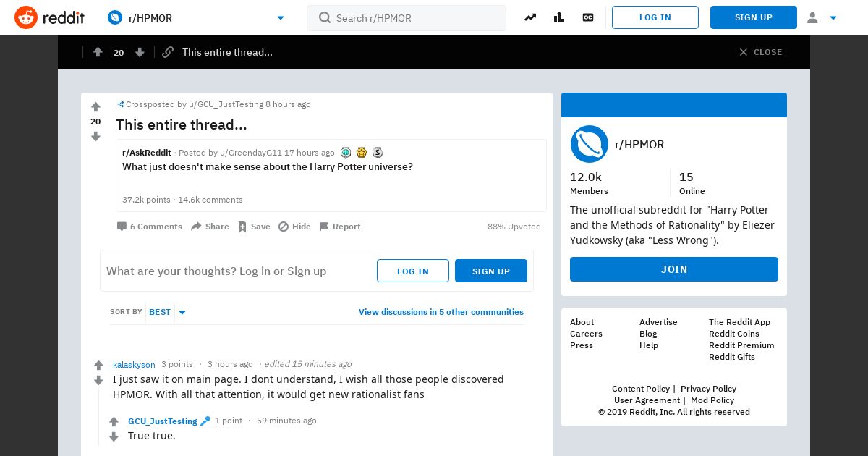868x456 pixels.
Task: Upvote kalaskyson's comment
Action: pos(99,366)
